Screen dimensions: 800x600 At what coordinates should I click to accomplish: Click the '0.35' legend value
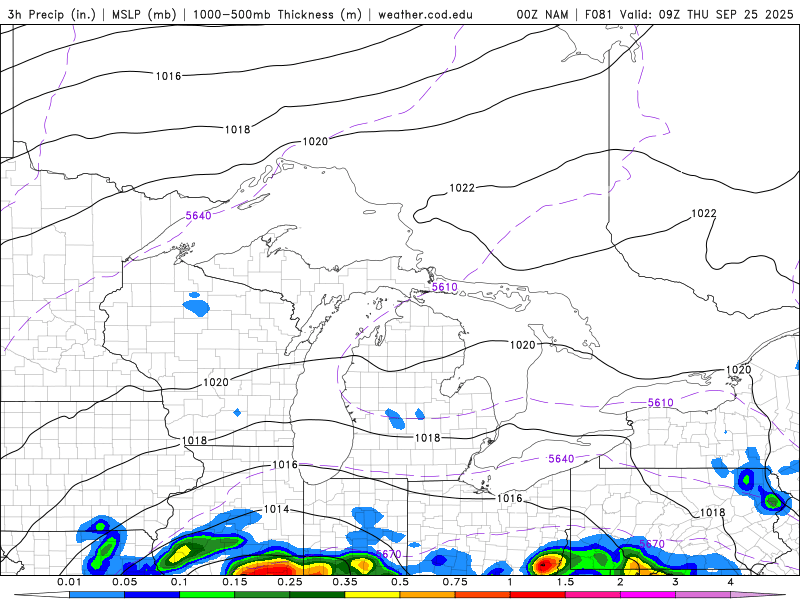pyautogui.click(x=345, y=582)
